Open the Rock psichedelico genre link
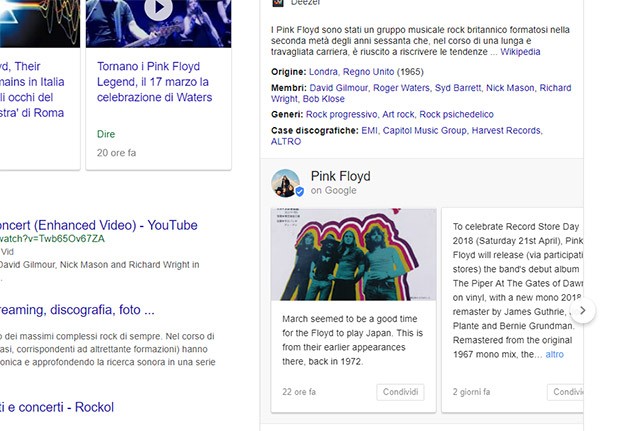This screenshot has width=620, height=431. (456, 115)
